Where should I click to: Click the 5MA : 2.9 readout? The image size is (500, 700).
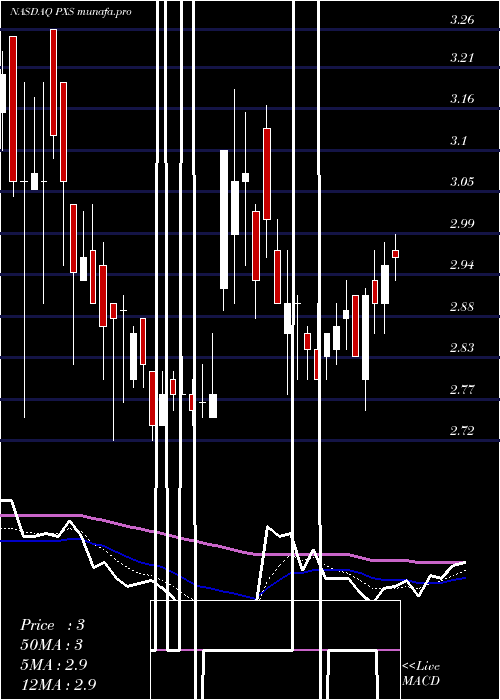pos(54,665)
